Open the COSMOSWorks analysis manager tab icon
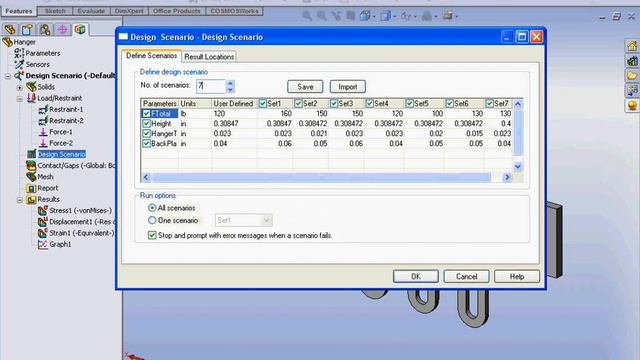Screen dimensions: 640x360 [x=80, y=29]
